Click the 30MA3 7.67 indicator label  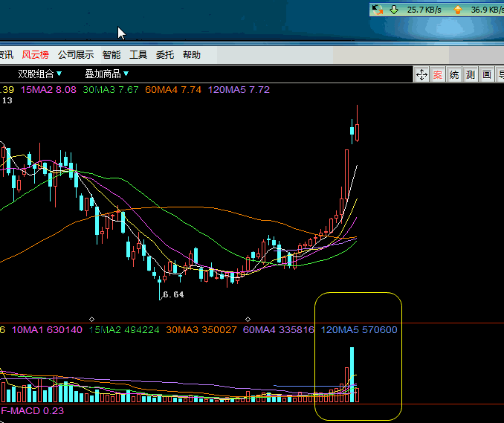(111, 90)
